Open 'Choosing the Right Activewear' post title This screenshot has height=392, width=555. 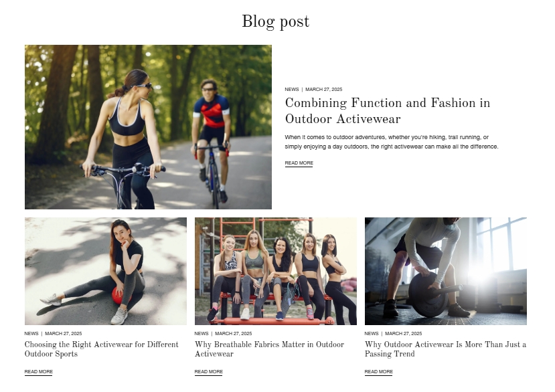click(102, 349)
